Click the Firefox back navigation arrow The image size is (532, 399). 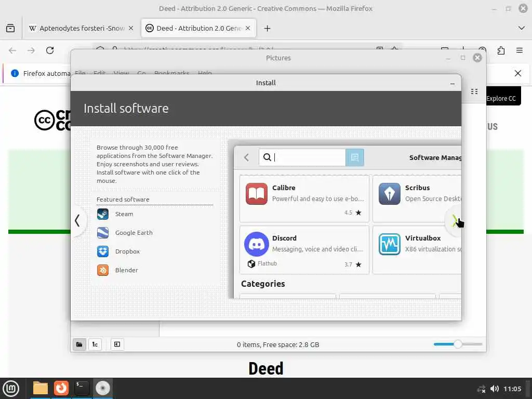click(x=12, y=50)
